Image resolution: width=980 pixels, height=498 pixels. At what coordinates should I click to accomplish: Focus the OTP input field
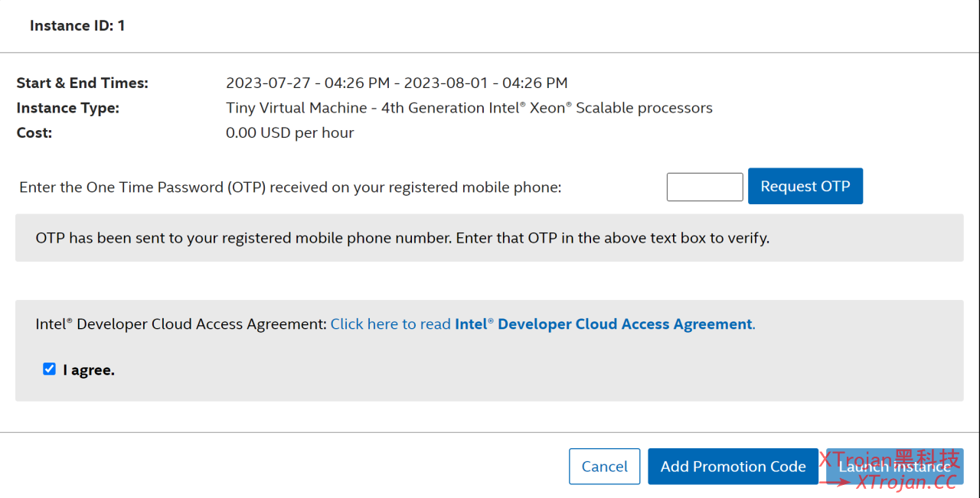point(705,187)
